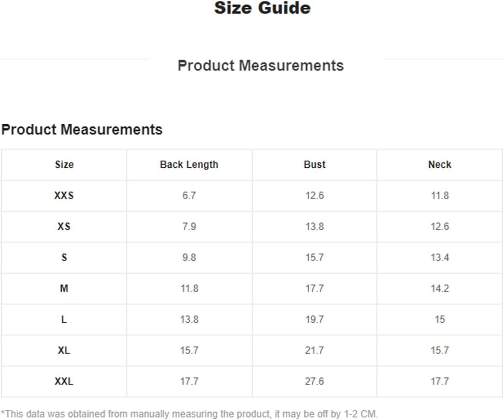Viewport: 504px width, 420px height.
Task: Click the 14.2 neck measurement cell
Action: [440, 289]
